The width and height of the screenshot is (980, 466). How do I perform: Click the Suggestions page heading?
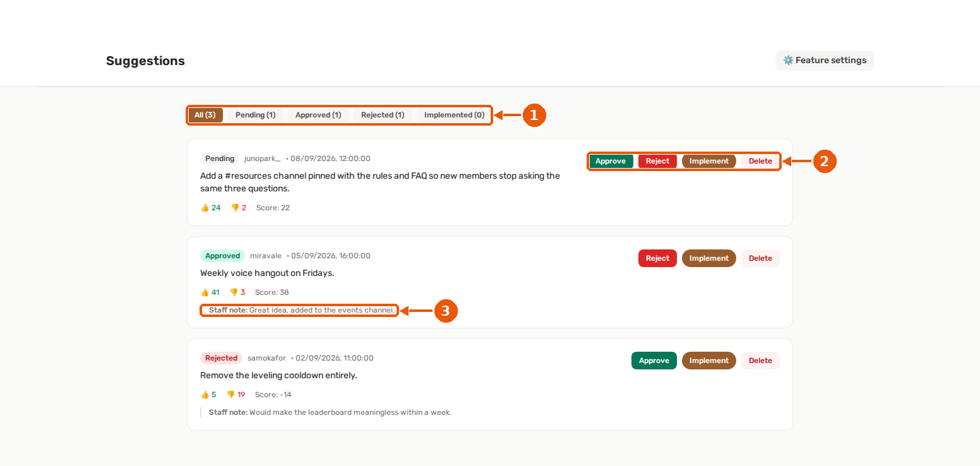[145, 61]
